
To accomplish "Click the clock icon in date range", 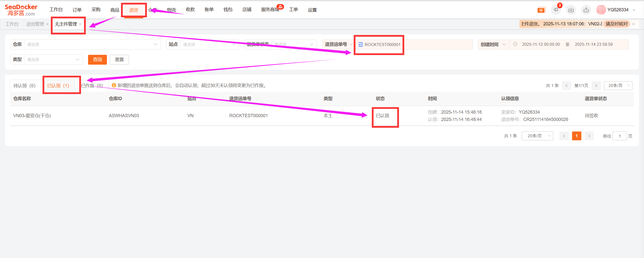I will click(x=515, y=44).
